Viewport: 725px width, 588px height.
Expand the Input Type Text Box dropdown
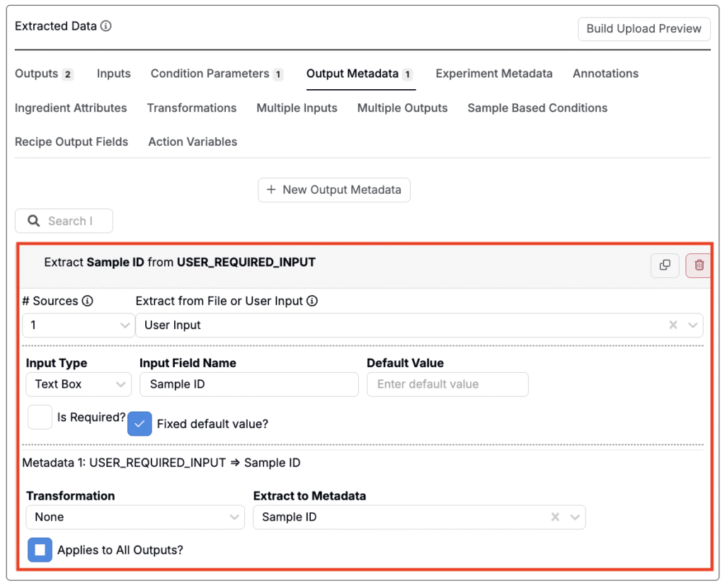click(78, 384)
